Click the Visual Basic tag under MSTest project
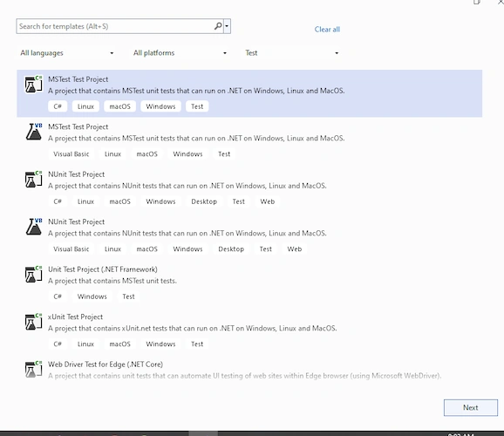 click(71, 154)
